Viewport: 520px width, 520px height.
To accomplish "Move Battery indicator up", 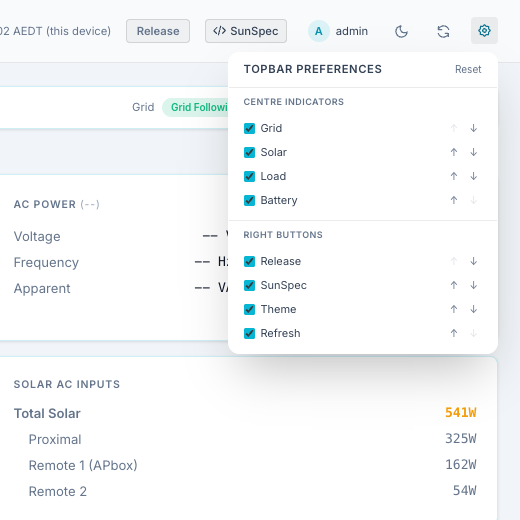I will (454, 200).
